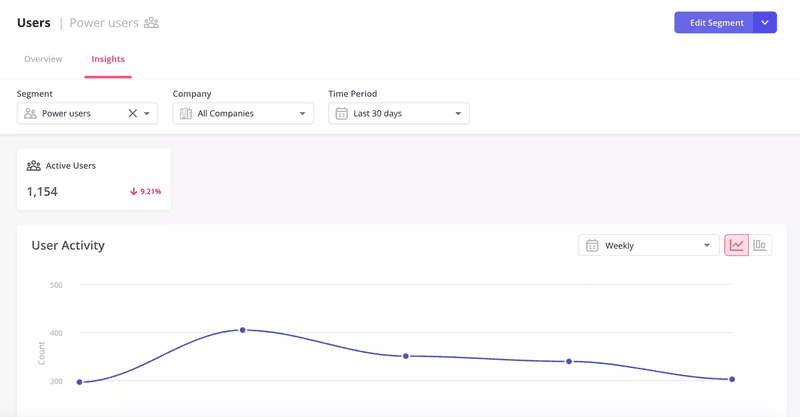Switch to line chart view
Screen dimensions: 800x417
[737, 245]
